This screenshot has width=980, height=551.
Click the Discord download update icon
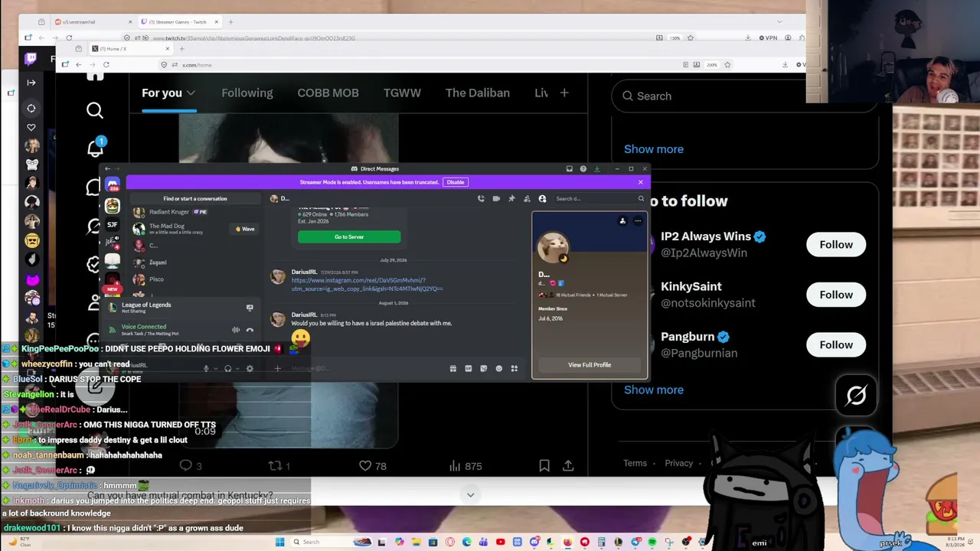(x=596, y=168)
